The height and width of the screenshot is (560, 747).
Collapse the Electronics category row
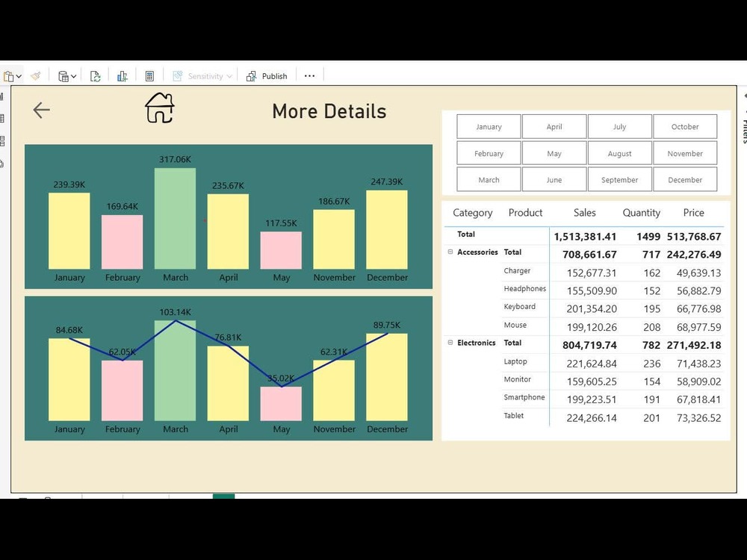pyautogui.click(x=450, y=343)
